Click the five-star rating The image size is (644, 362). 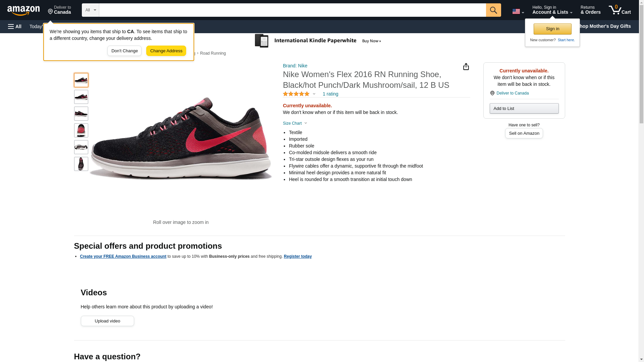click(x=296, y=94)
